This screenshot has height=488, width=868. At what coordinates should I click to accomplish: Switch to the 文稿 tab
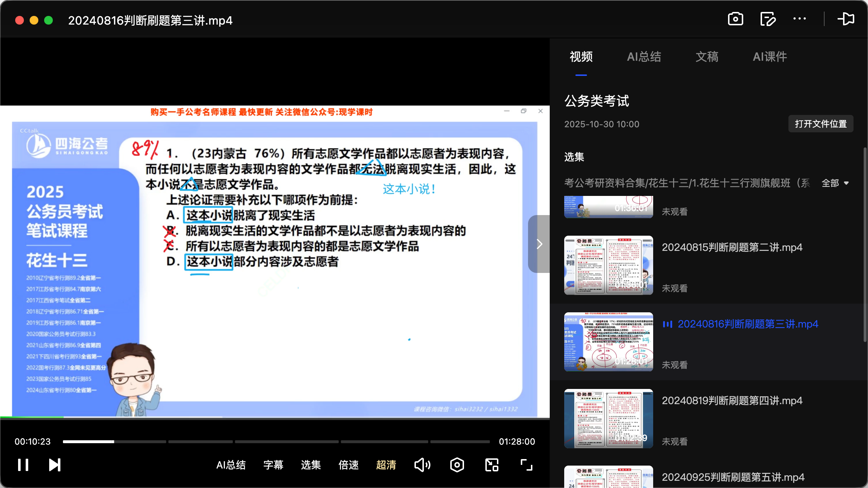pyautogui.click(x=707, y=57)
